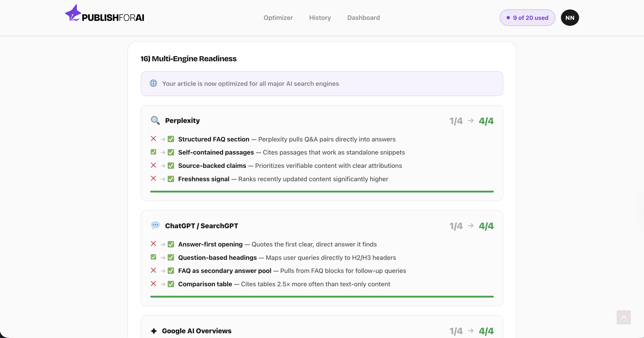Viewport: 644px width, 338px height.
Task: Click red X beside Comparison table
Action: (153, 284)
